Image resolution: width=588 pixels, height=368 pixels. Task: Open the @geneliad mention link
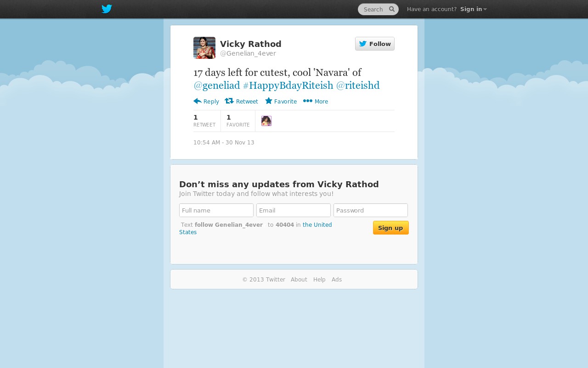point(217,86)
